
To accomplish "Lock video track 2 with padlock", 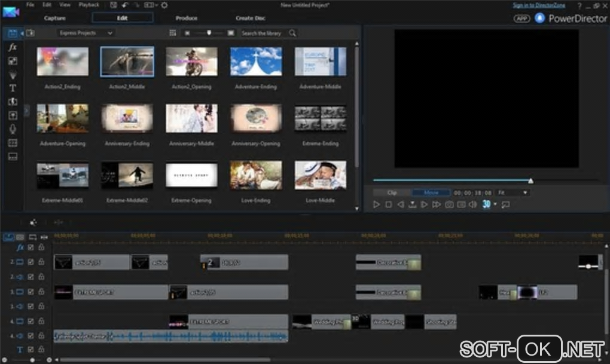I will point(41,262).
